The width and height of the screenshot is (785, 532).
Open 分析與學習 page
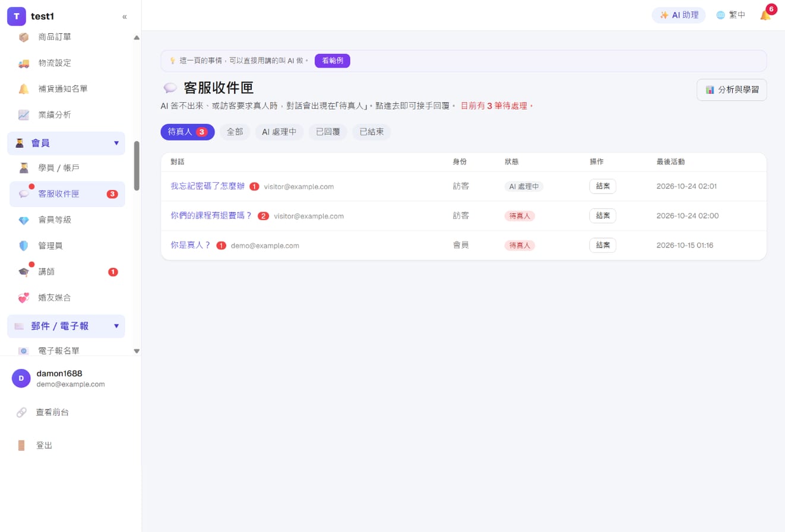(732, 90)
